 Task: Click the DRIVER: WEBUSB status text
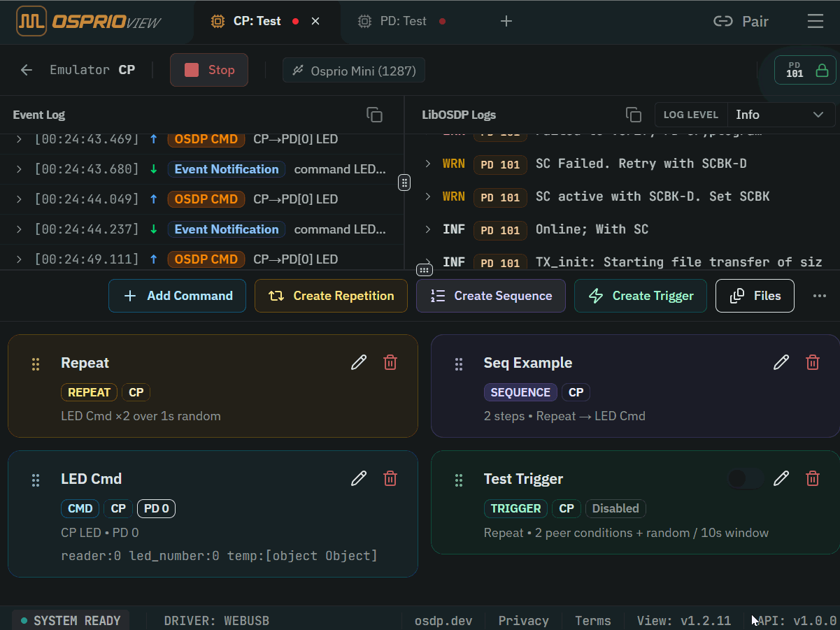216,620
